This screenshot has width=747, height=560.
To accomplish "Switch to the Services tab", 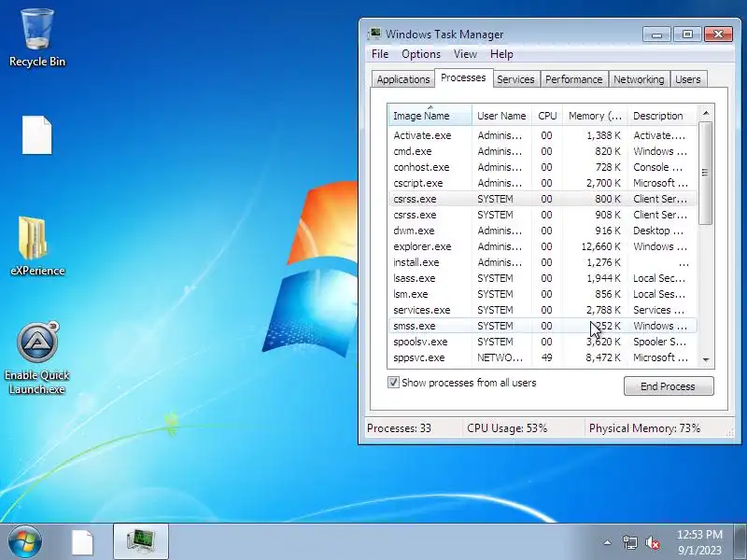I will click(515, 79).
